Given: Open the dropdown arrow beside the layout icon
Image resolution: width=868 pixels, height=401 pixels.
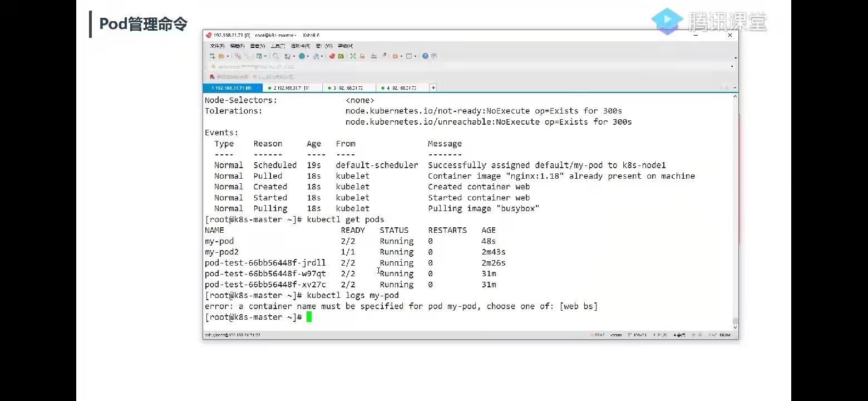Looking at the screenshot, I should click(415, 56).
